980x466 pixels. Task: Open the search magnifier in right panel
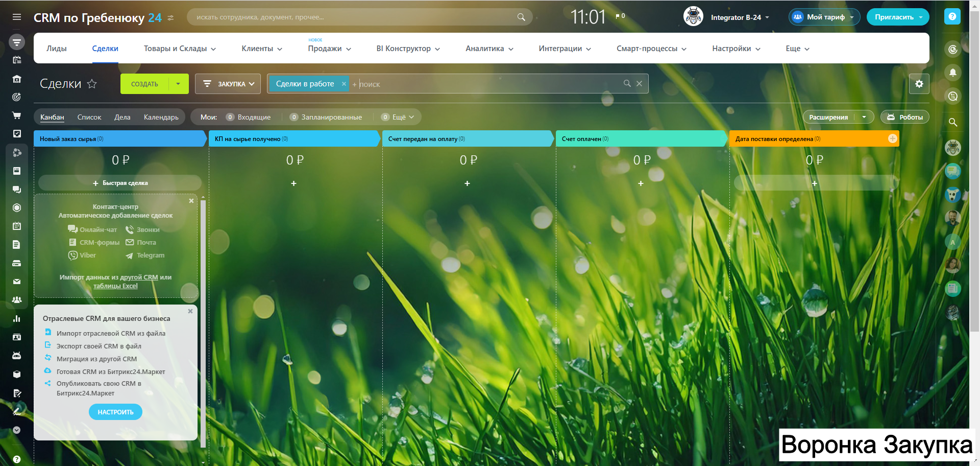[x=952, y=122]
